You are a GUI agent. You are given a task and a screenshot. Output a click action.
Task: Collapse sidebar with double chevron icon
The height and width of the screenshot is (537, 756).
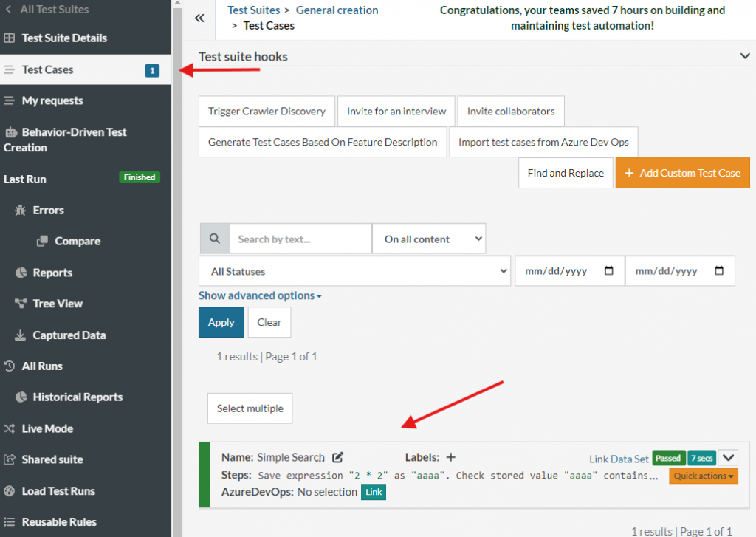(199, 18)
